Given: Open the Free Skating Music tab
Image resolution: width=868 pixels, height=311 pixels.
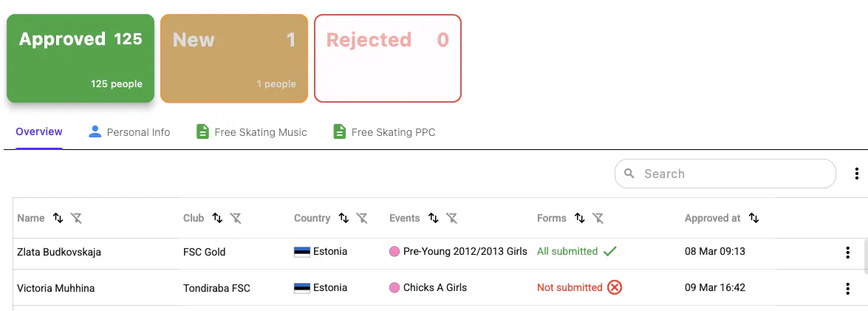Looking at the screenshot, I should click(251, 132).
